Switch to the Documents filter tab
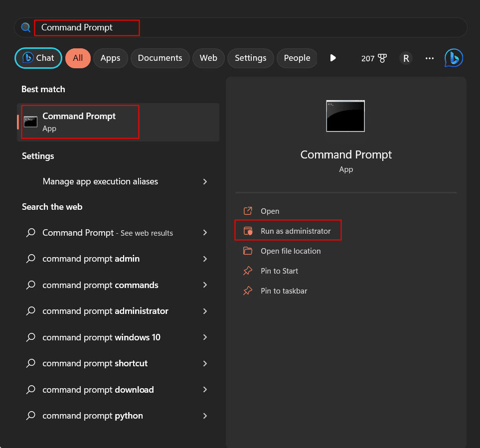The width and height of the screenshot is (480, 448). click(160, 58)
